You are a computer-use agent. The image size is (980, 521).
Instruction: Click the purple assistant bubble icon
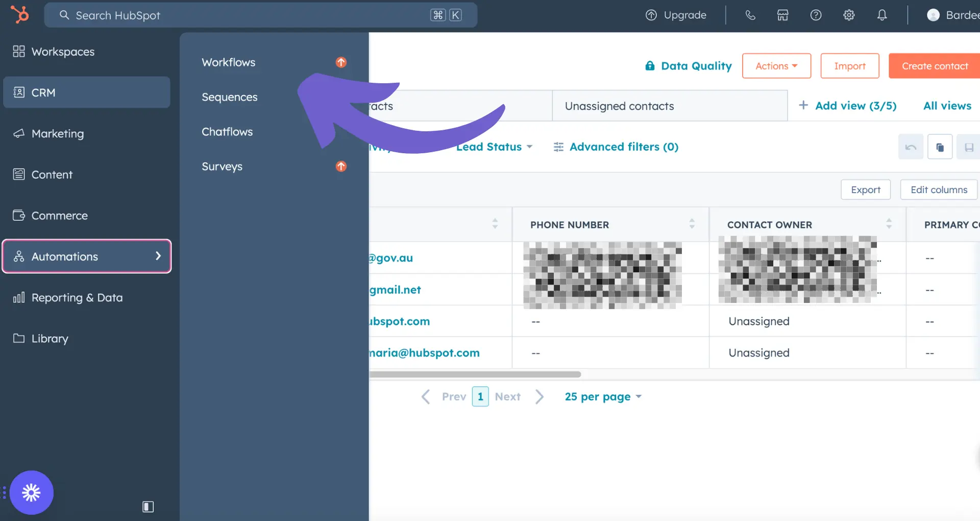click(x=31, y=492)
